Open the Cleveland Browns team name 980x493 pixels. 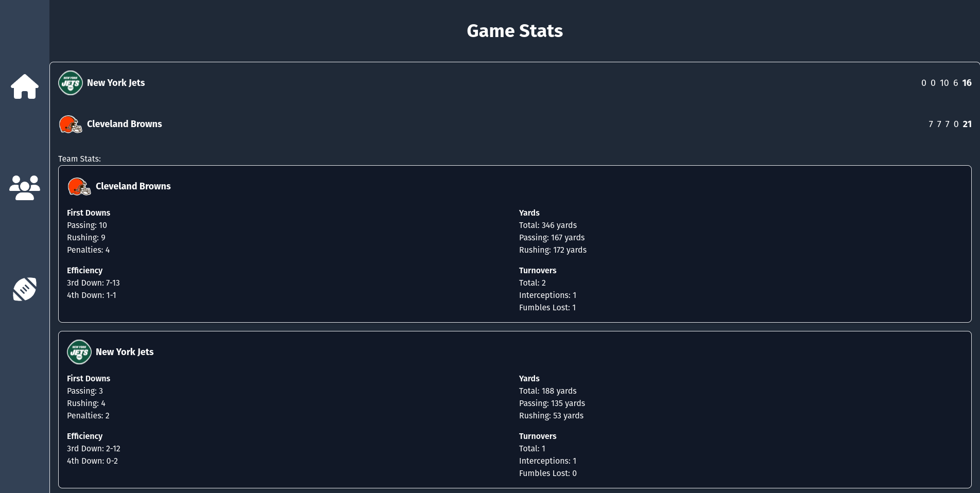[x=124, y=124]
